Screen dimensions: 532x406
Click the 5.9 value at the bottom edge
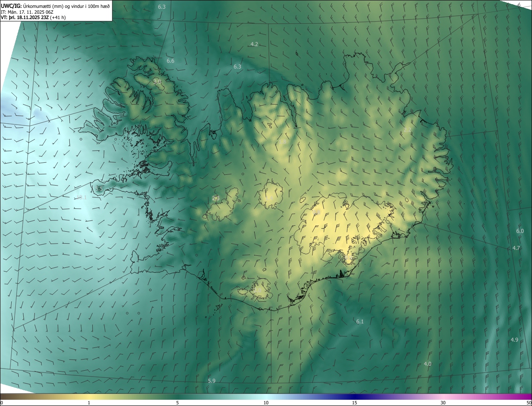pos(212,381)
